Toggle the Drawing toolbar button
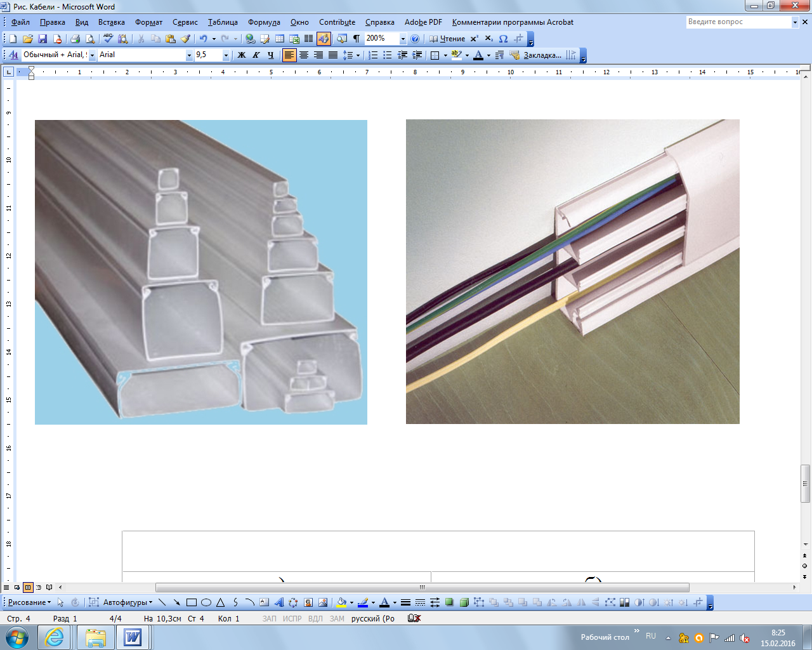 point(324,39)
